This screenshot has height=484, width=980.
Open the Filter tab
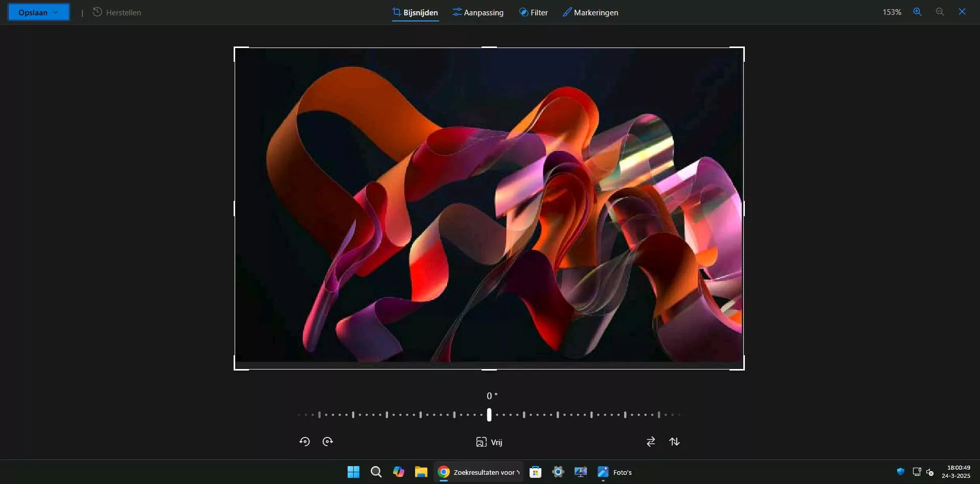[533, 12]
